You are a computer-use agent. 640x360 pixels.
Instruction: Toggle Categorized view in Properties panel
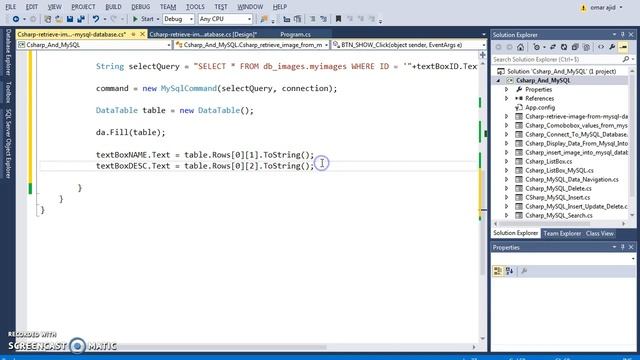[498, 271]
